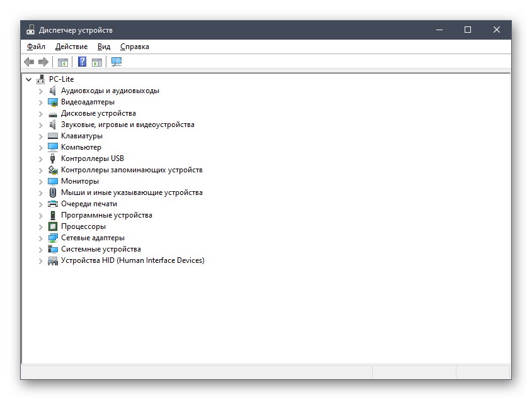Click the show/hide action pane icon
Viewport: 532px width, 400px height.
(x=97, y=62)
